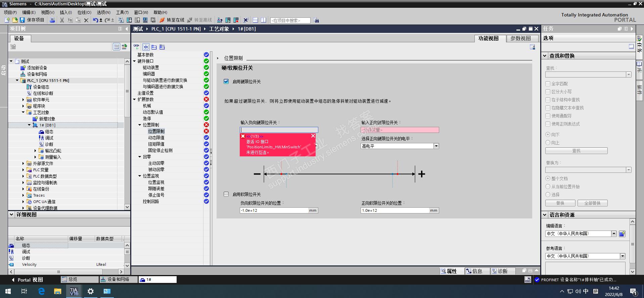The width and height of the screenshot is (644, 298).
Task: Expand the 输出凸轮 tree node
Action: pyautogui.click(x=35, y=151)
